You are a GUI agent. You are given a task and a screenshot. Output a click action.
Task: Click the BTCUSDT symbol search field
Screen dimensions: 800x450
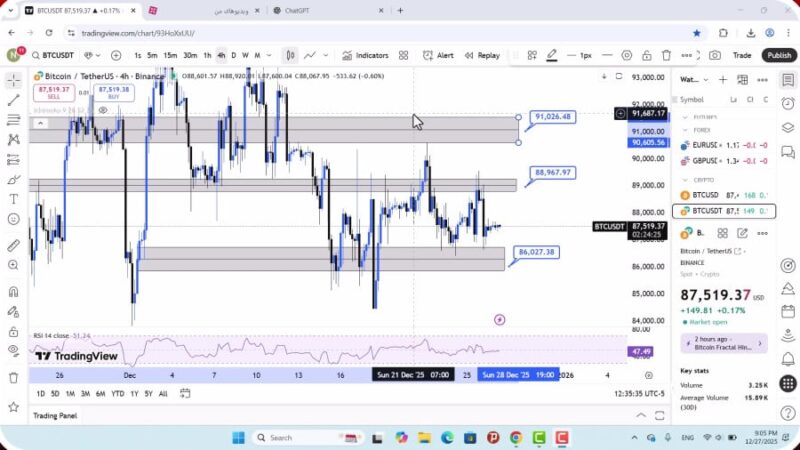point(54,56)
